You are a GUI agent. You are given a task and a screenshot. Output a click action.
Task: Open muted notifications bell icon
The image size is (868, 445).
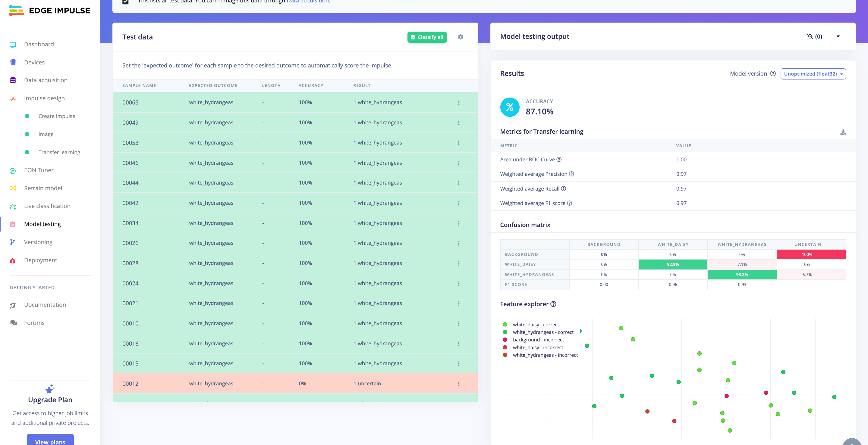point(809,36)
